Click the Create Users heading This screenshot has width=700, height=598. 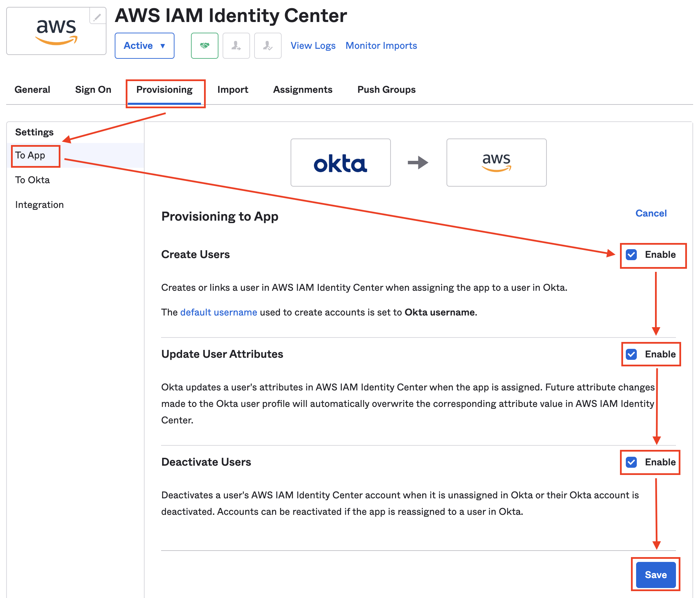click(195, 255)
